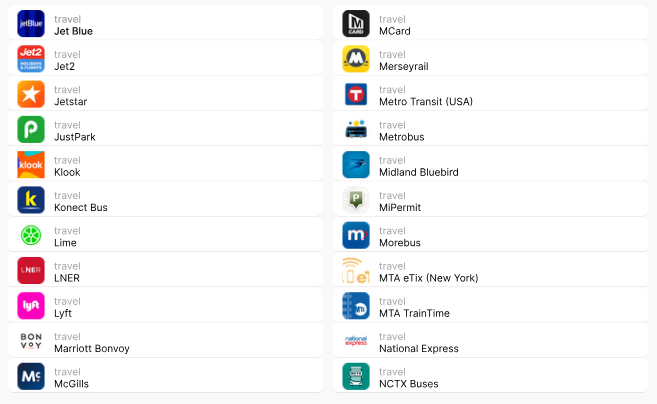Open the Metro Transit (USA) icon
This screenshot has height=404, width=657.
[356, 94]
